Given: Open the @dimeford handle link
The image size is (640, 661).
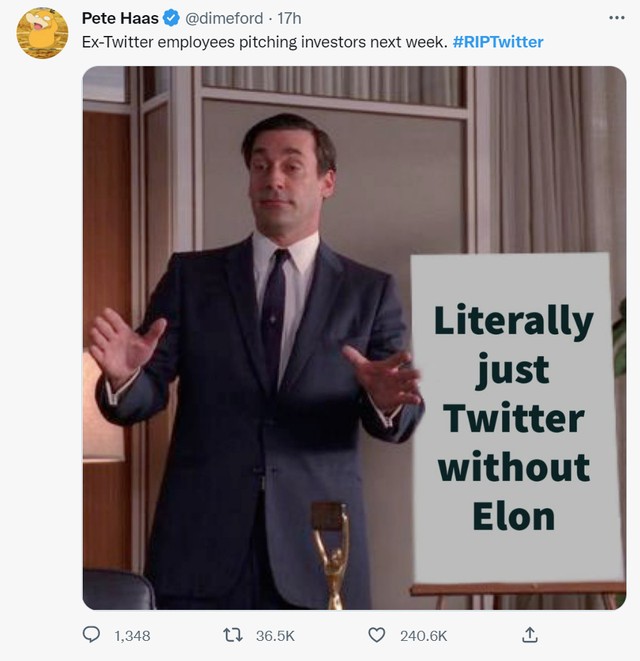Looking at the screenshot, I should 227,19.
